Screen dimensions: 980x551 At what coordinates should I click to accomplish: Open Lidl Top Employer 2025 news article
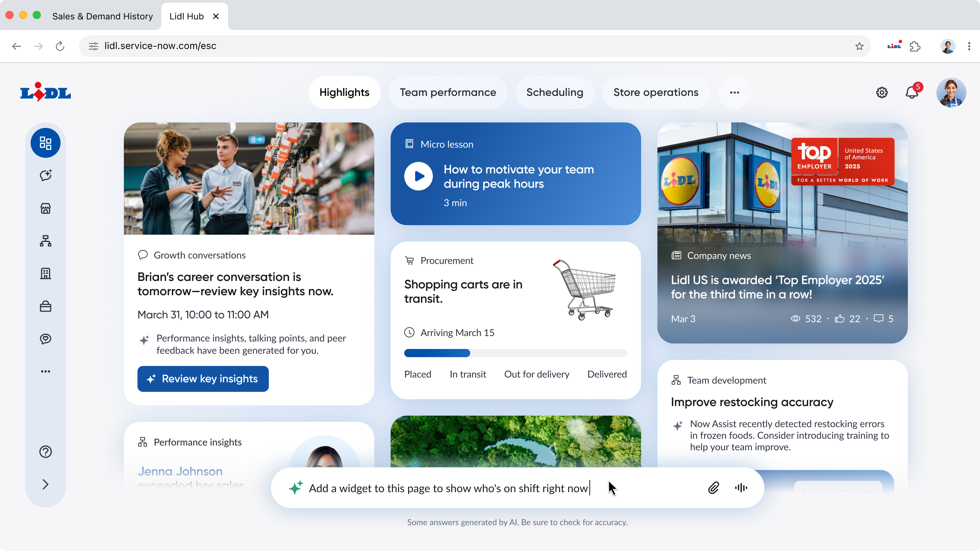click(x=777, y=287)
